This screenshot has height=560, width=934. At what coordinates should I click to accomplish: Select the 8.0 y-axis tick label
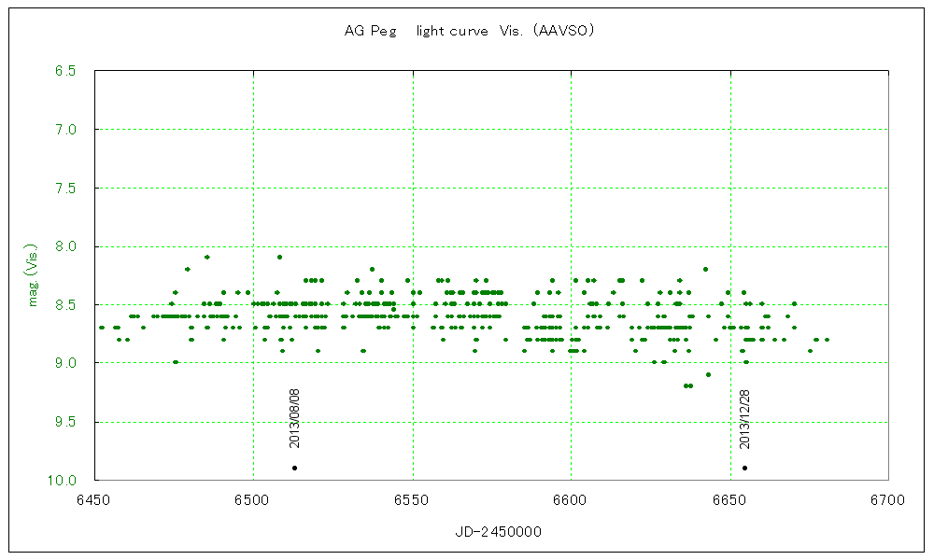(64, 247)
